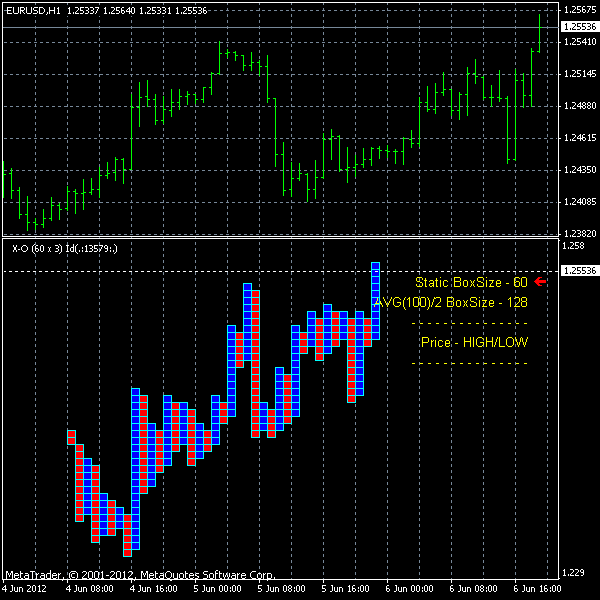Select the '6 Jun 16:00' time axis label
The width and height of the screenshot is (600, 600).
point(536,590)
